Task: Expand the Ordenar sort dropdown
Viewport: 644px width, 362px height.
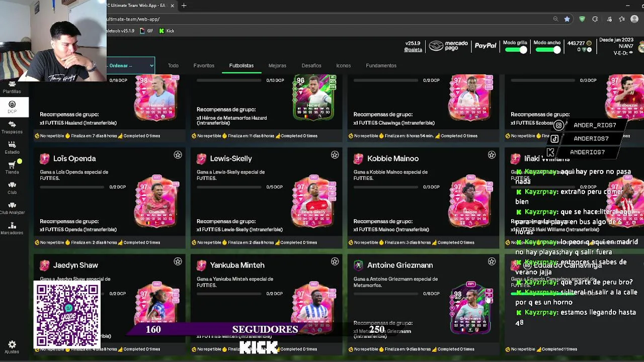Action: coord(130,65)
